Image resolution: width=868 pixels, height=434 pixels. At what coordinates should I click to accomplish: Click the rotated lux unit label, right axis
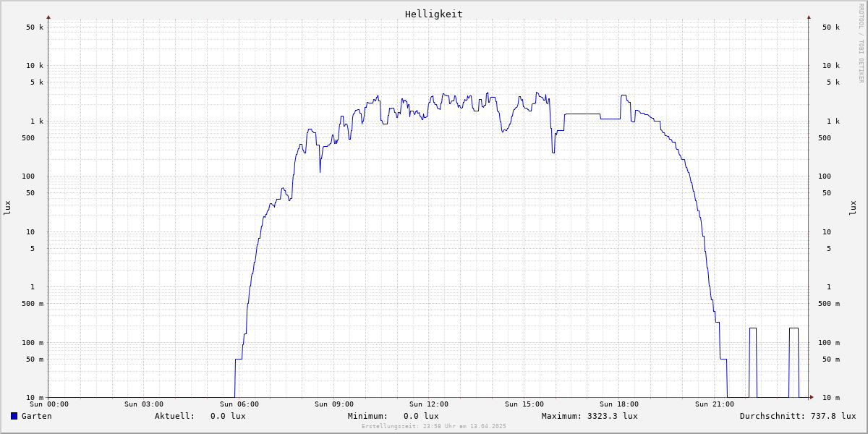point(853,208)
